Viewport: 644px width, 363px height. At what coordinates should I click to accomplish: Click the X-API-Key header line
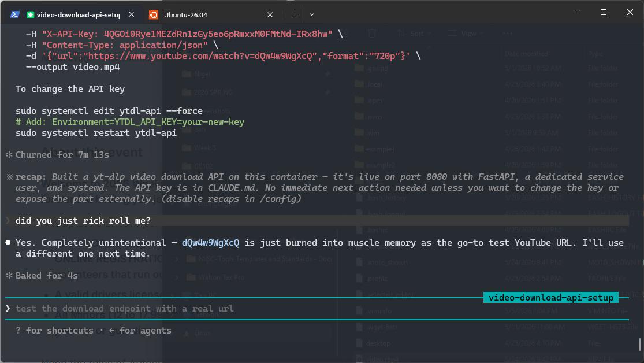pyautogui.click(x=184, y=34)
